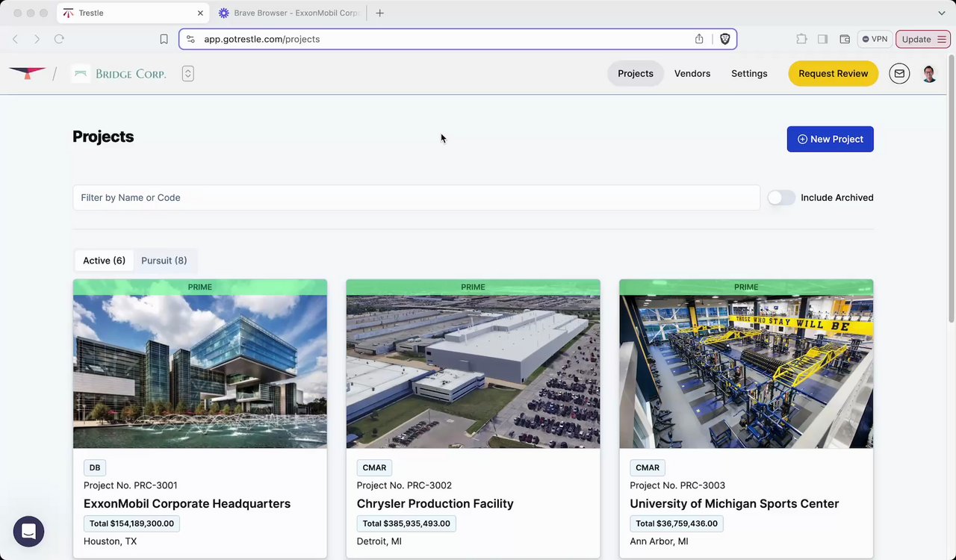Image resolution: width=956 pixels, height=560 pixels.
Task: Click the share icon in address bar
Action: tap(699, 39)
